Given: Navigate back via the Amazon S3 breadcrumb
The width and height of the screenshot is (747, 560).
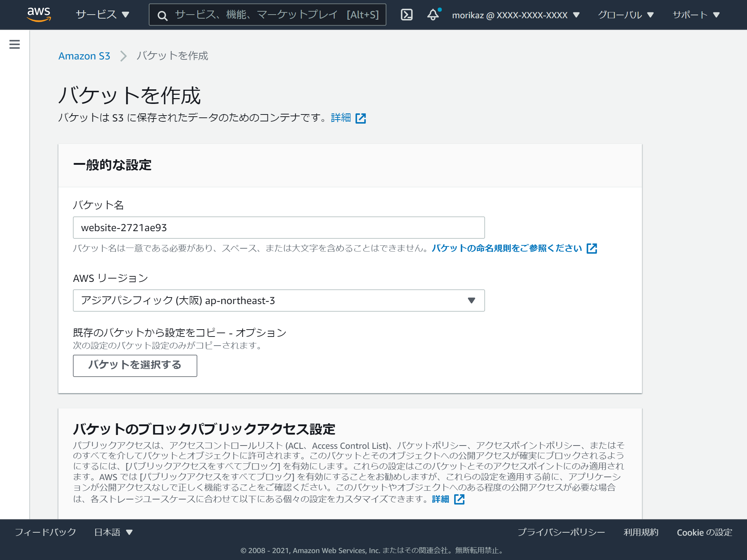Looking at the screenshot, I should 84,56.
